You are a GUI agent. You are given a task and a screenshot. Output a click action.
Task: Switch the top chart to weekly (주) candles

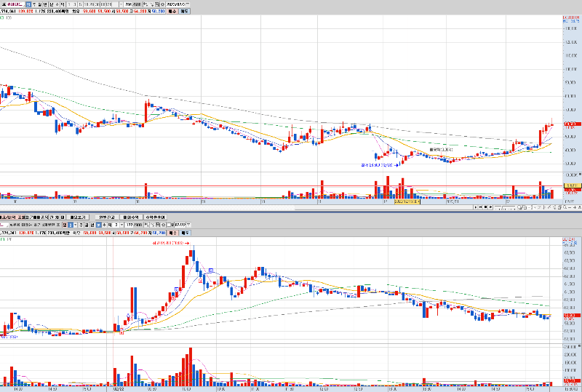click(34, 4)
